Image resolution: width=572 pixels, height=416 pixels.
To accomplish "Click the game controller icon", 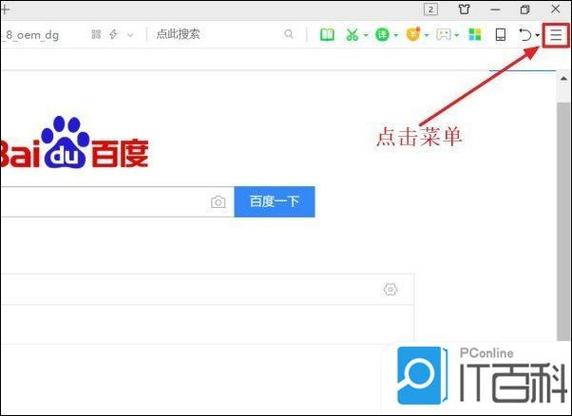I will pos(444,35).
